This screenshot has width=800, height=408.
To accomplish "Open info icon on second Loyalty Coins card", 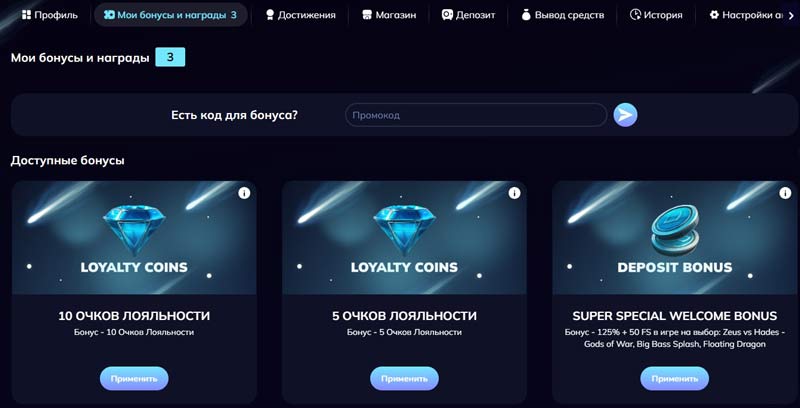I will coord(514,193).
